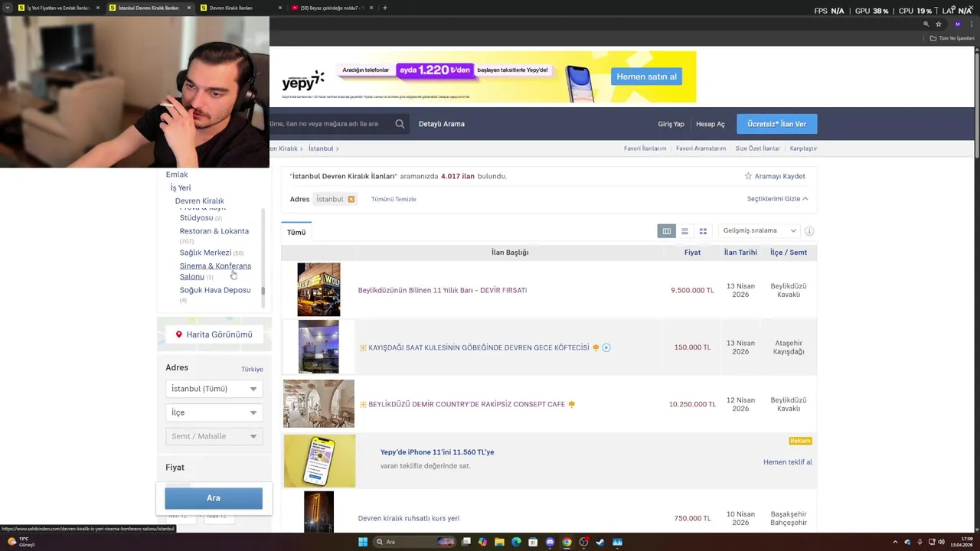Open Favori İlanlarım link
The width and height of the screenshot is (980, 551).
(645, 148)
